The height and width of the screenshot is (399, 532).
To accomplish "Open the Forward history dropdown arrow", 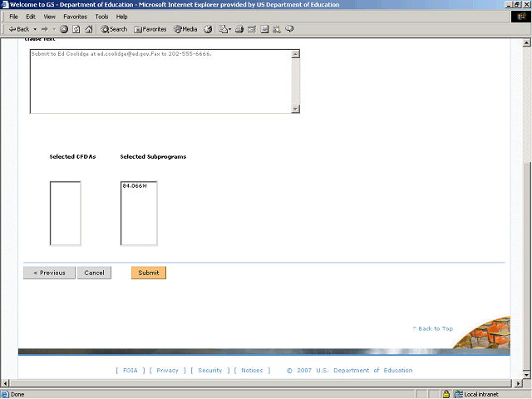I will pos(54,29).
